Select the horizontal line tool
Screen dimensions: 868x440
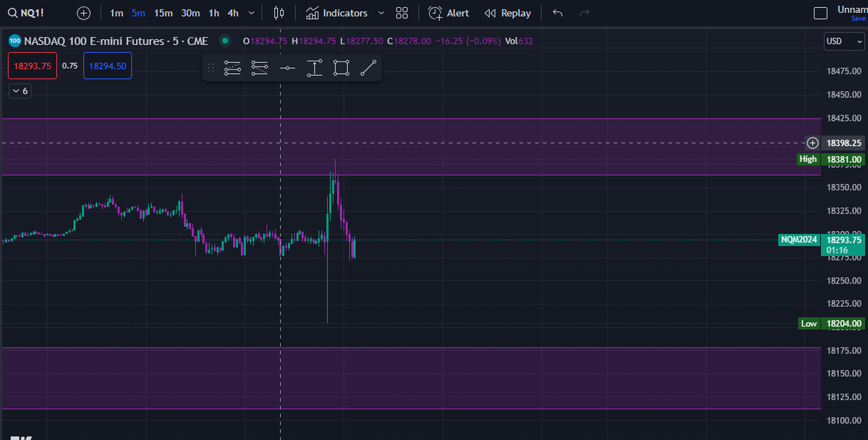click(x=287, y=68)
